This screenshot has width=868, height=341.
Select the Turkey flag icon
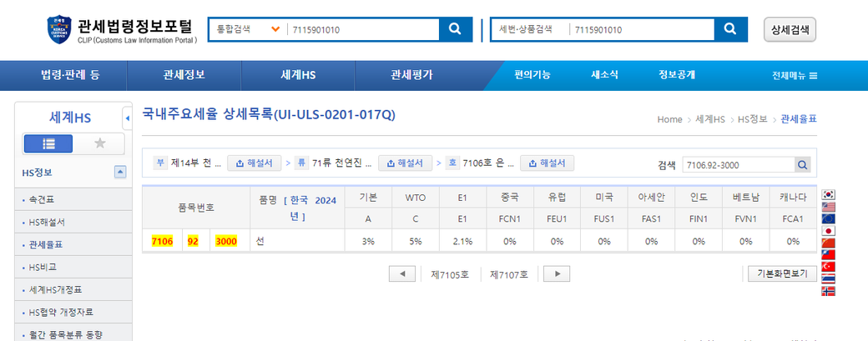(x=829, y=267)
